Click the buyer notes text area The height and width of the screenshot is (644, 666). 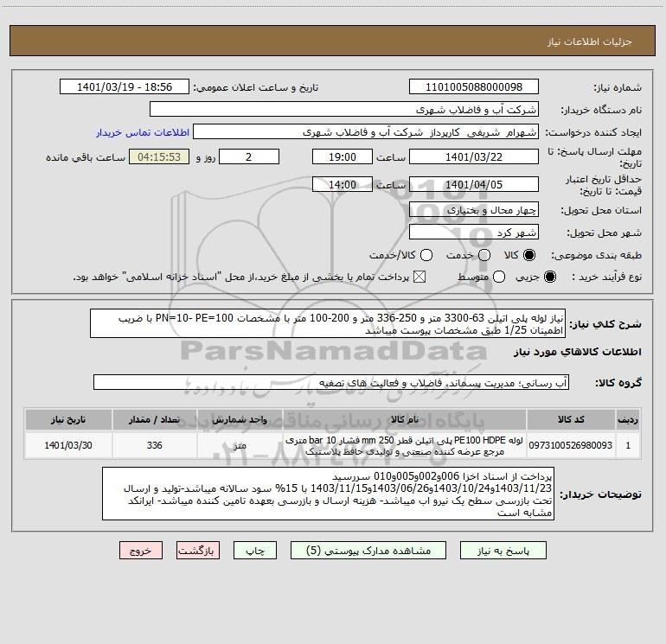pos(328,494)
